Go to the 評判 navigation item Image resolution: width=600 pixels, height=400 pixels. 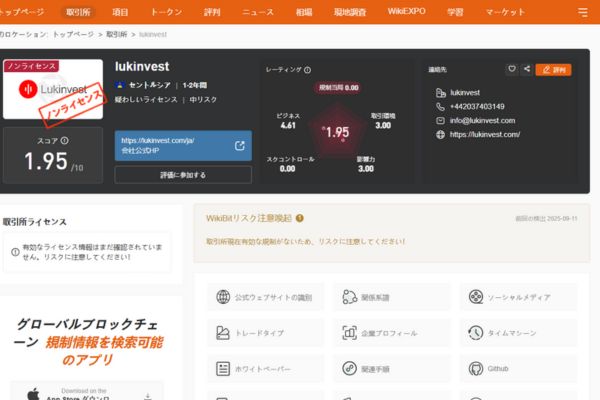[212, 12]
